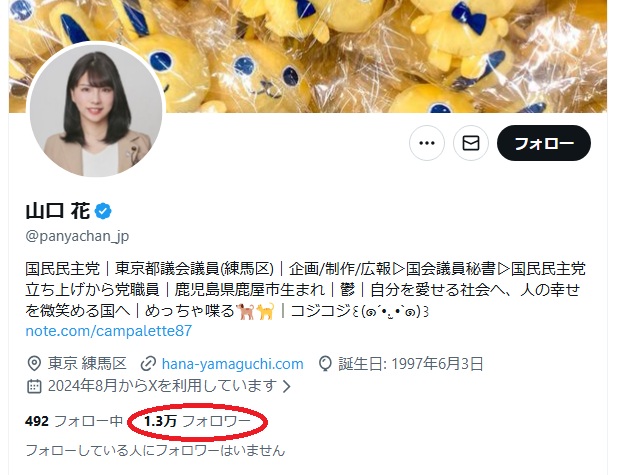
Task: Click the dog and cat emoji in the bio
Action: click(x=256, y=311)
